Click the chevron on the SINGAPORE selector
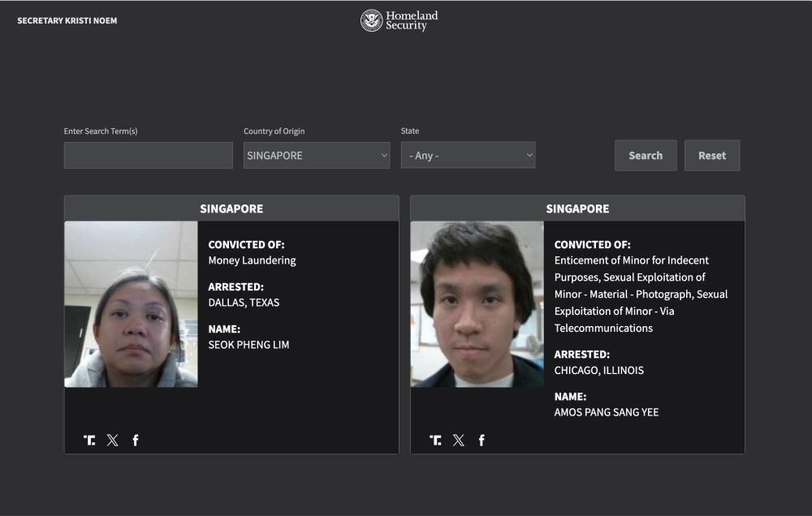The height and width of the screenshot is (516, 812). point(383,155)
